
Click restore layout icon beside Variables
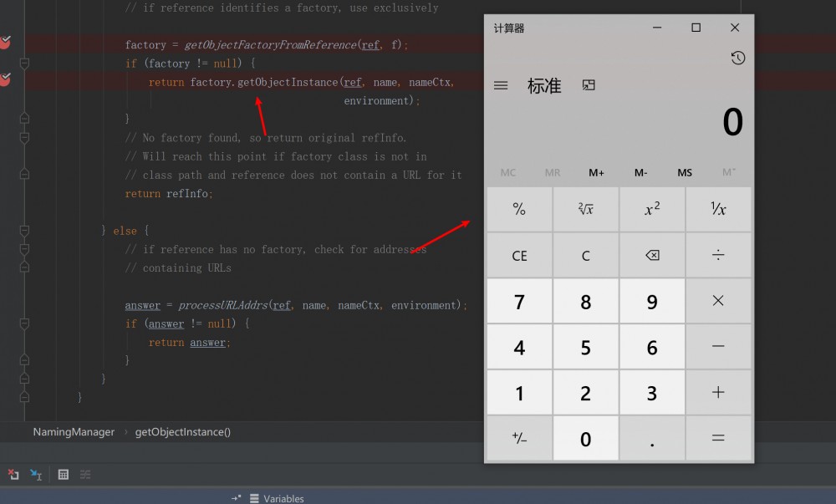237,498
